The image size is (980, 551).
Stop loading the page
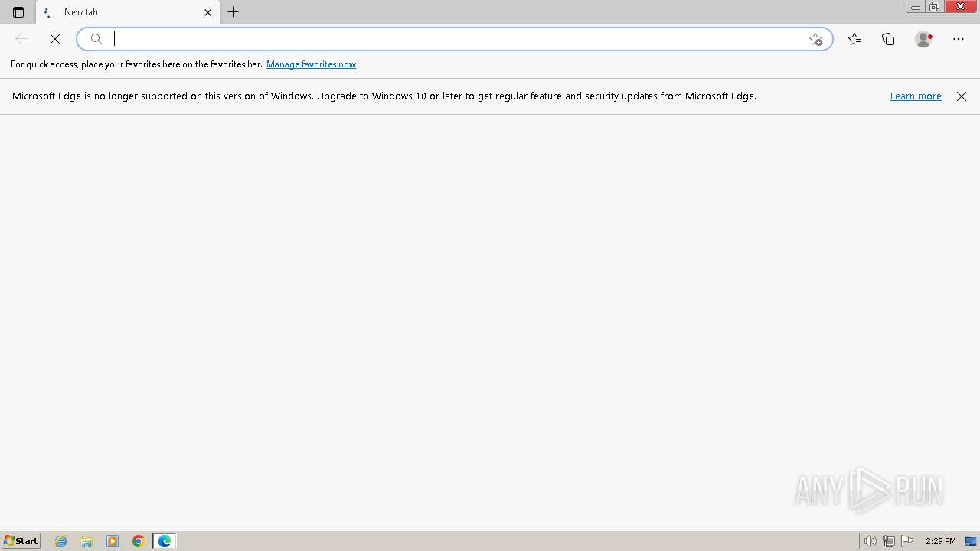point(55,39)
